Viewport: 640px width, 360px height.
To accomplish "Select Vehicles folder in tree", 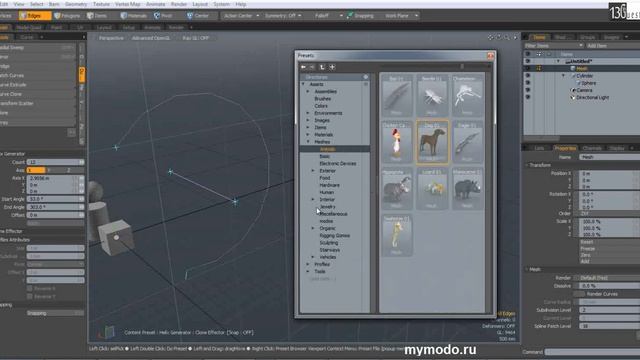I will click(x=328, y=257).
